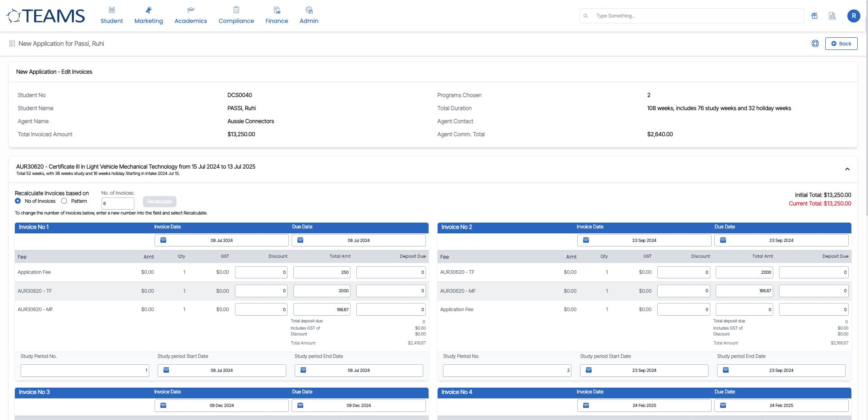Open Invoice No 1 study period end calendar

303,370
